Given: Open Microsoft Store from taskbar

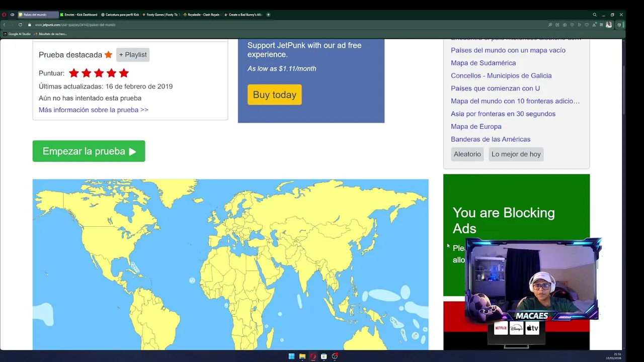Looking at the screenshot, I should tap(324, 356).
